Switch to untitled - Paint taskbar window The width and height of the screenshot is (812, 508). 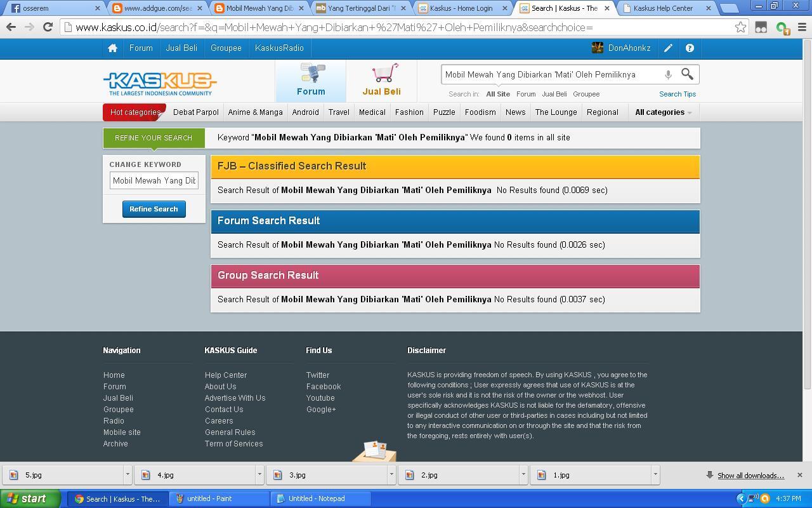tap(219, 498)
